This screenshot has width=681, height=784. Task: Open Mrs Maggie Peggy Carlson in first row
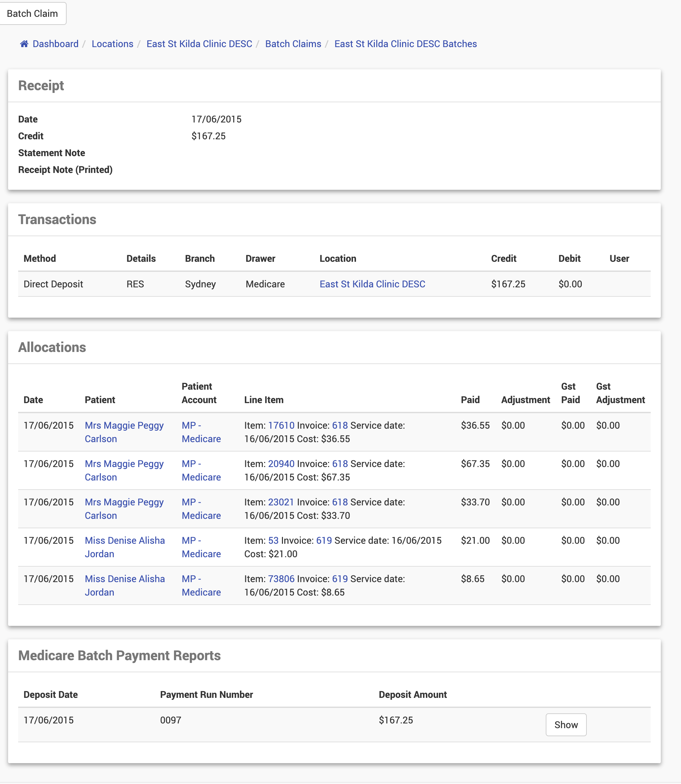[124, 425]
